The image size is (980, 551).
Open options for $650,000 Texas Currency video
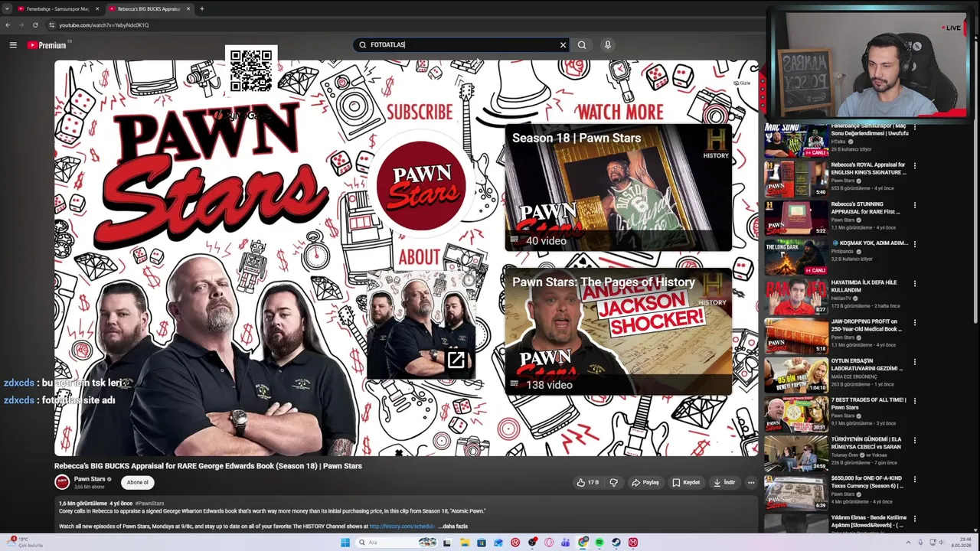pyautogui.click(x=914, y=479)
